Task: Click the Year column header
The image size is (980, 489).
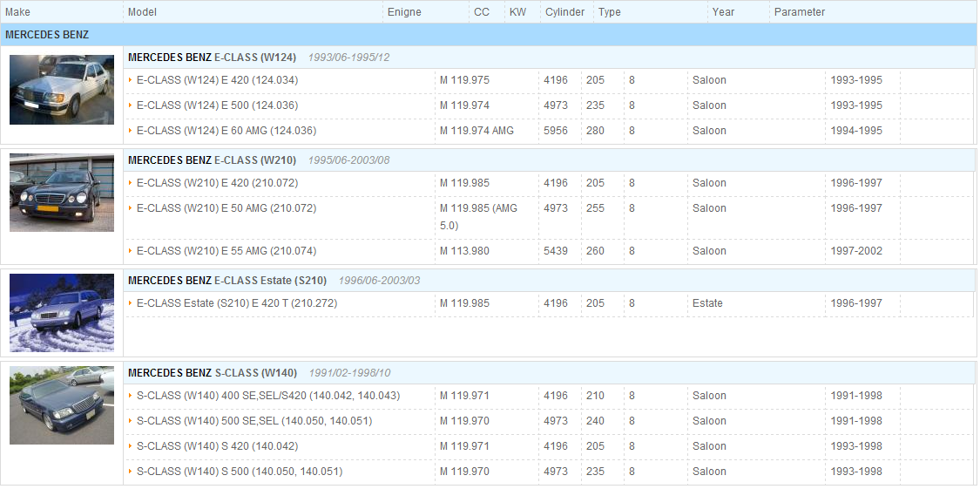Action: click(723, 12)
